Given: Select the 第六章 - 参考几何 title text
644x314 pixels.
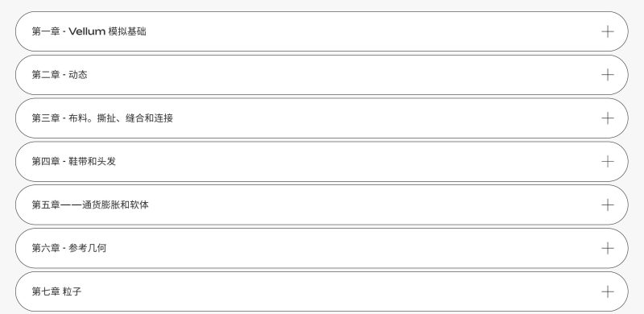Looking at the screenshot, I should click(69, 248).
